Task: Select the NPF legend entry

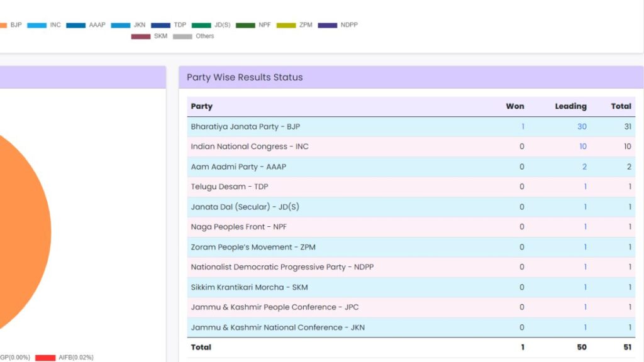Action: point(245,25)
